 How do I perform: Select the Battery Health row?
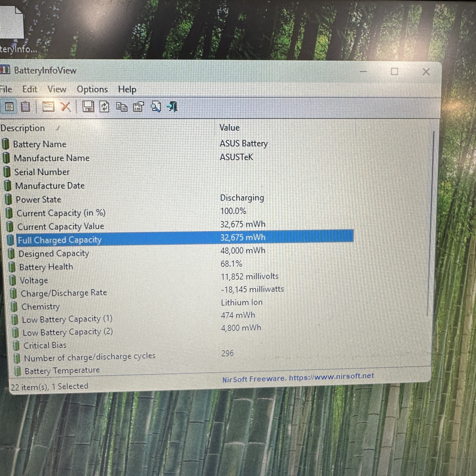[46, 267]
